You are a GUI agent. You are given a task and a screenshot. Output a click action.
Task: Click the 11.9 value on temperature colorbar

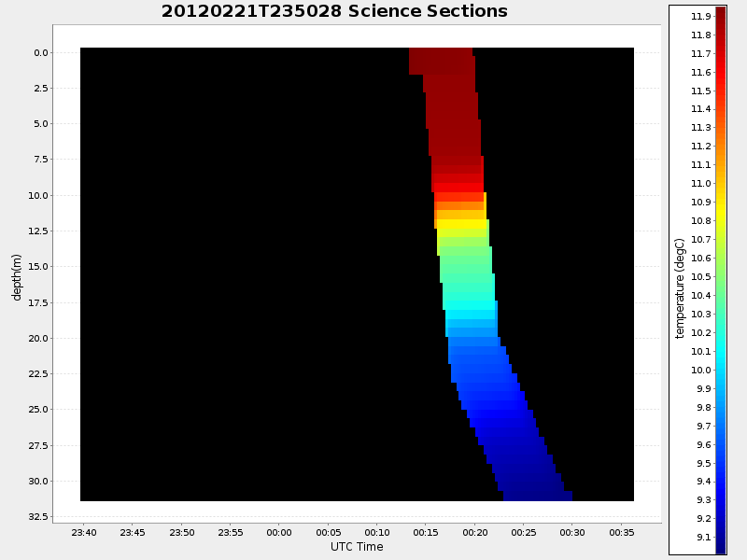tap(701, 17)
